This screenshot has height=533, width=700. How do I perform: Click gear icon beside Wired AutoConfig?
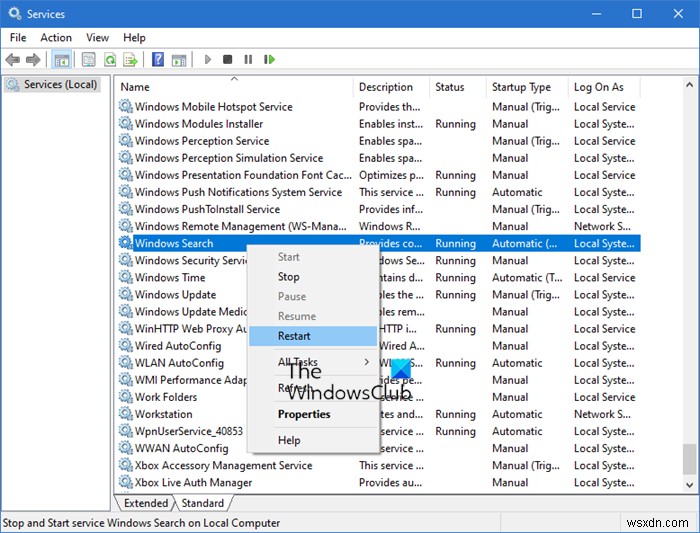tap(126, 346)
